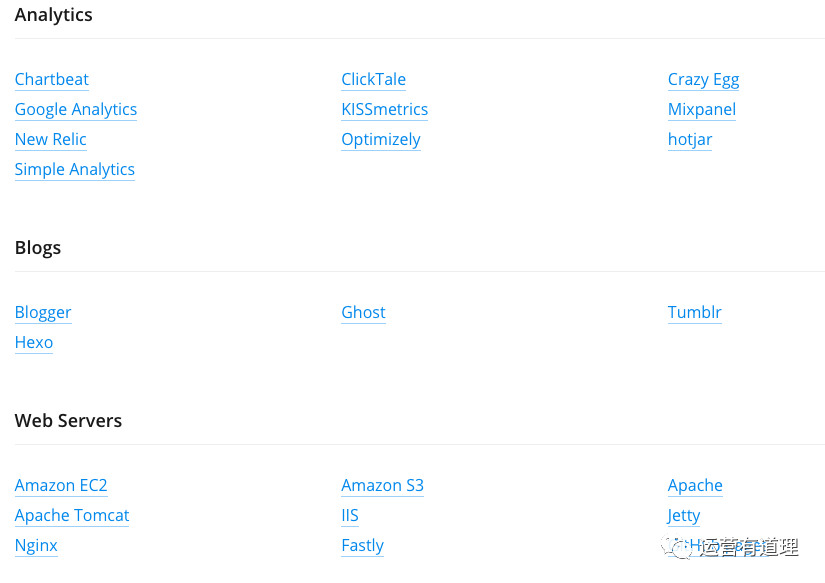The height and width of the screenshot is (583, 825).
Task: Click the Jetty link
Action: point(684,516)
